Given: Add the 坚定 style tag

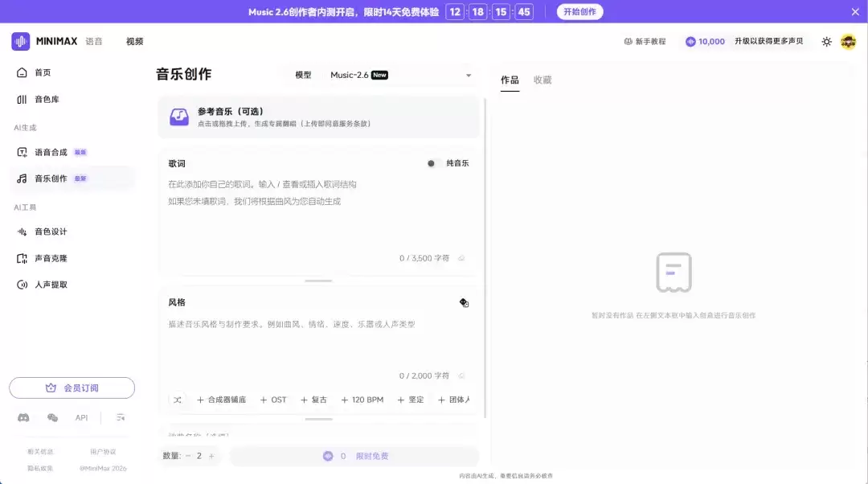Looking at the screenshot, I should (x=411, y=400).
